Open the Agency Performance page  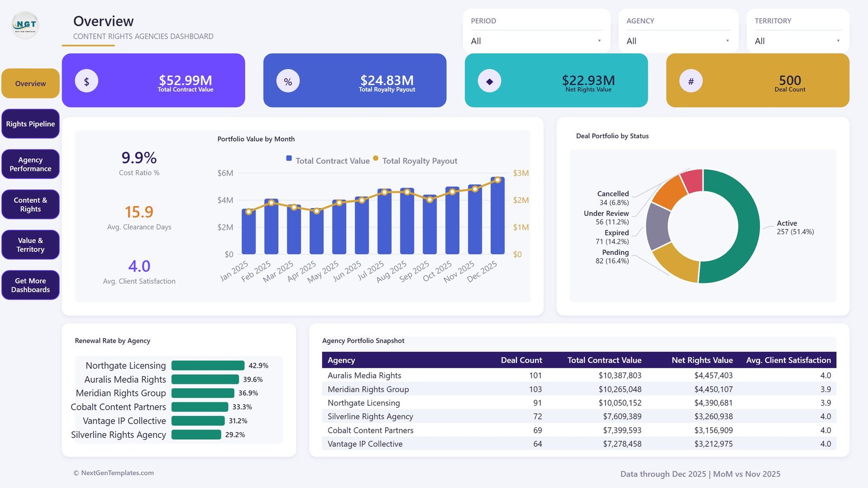[x=30, y=164]
